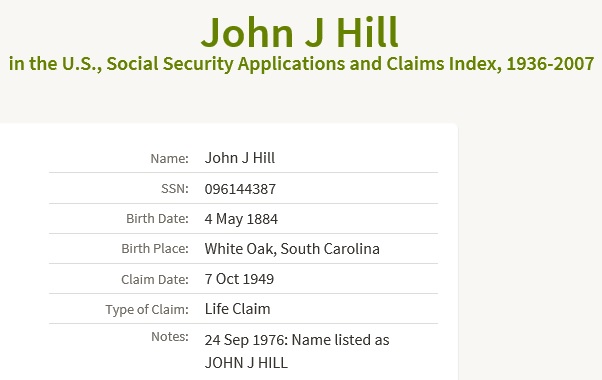Click the Birth Place label
602x380 pixels.
coord(155,248)
